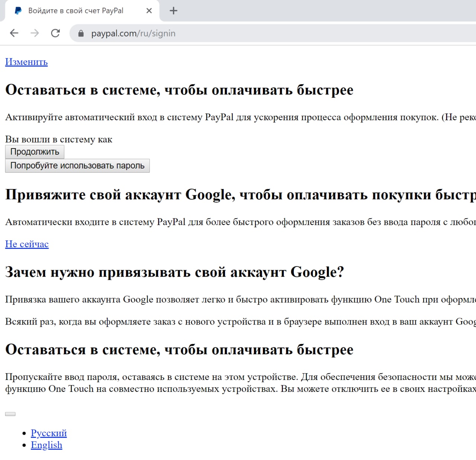The height and width of the screenshot is (460, 476).
Task: Follow the "Не сейчас" link
Action: pyautogui.click(x=27, y=244)
